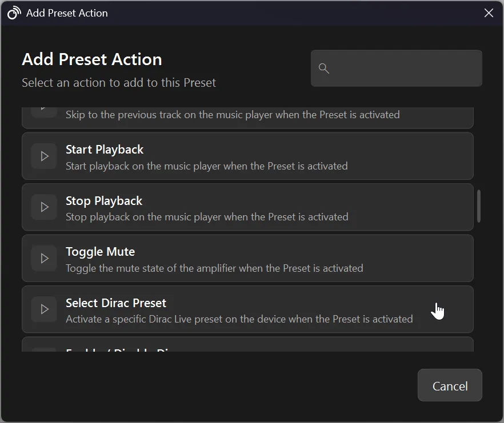Click the magnifying glass in the search box
Image resolution: width=504 pixels, height=423 pixels.
coord(324,69)
